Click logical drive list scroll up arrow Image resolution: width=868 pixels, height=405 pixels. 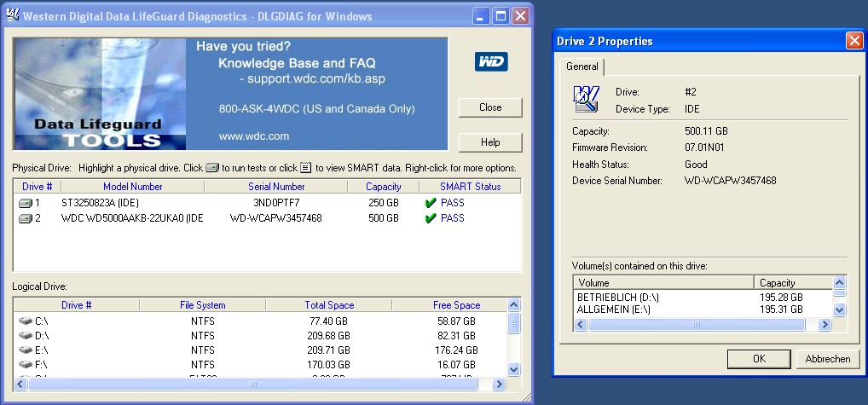pyautogui.click(x=513, y=305)
